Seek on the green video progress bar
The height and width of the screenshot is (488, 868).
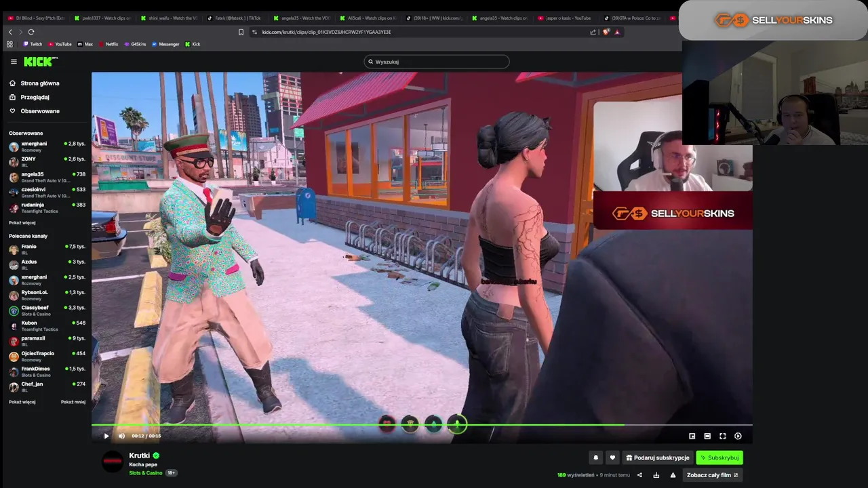(422, 426)
